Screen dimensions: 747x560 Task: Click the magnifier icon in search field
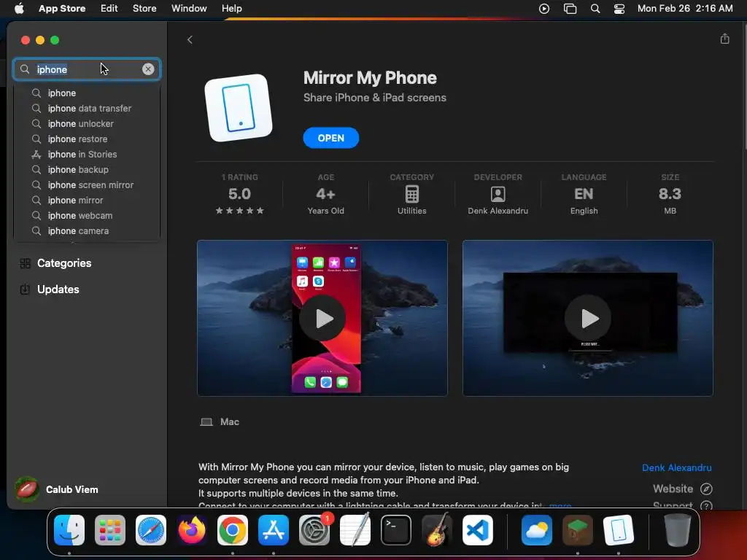click(25, 69)
